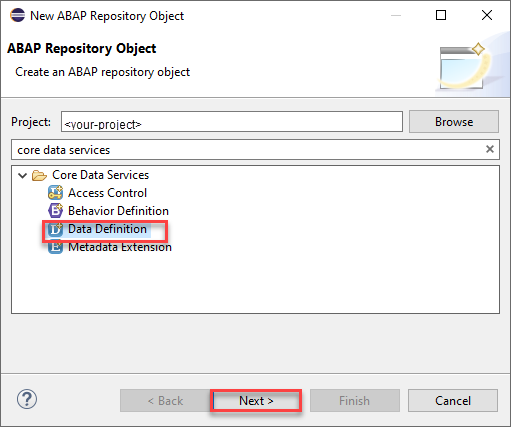Collapse the Core Data Services tree node

coord(22,175)
